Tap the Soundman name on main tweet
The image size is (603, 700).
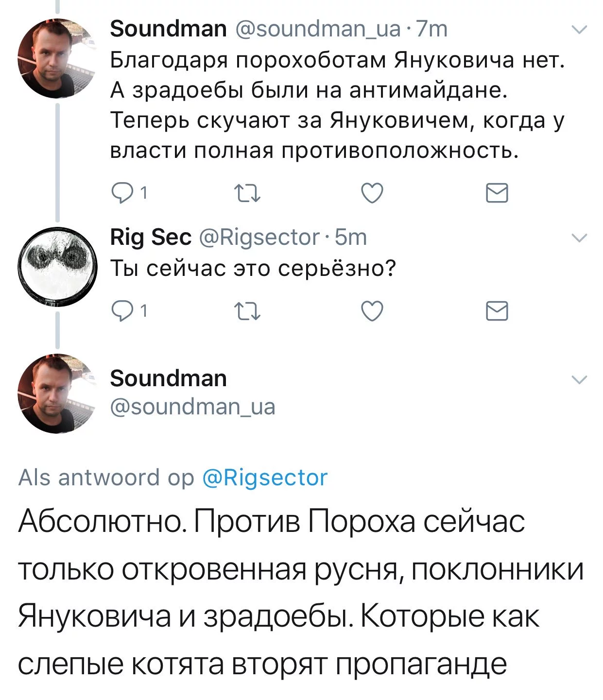tap(168, 378)
